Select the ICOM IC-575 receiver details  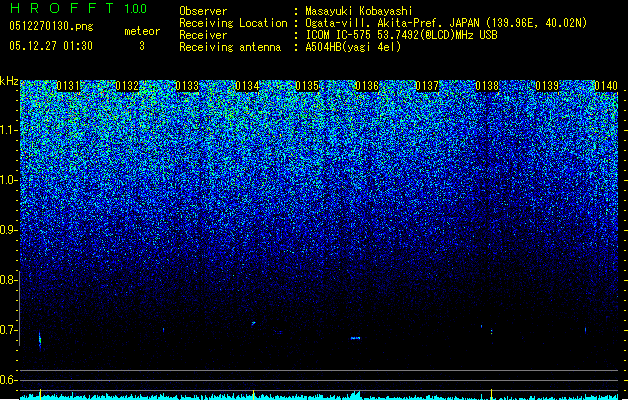click(x=402, y=35)
